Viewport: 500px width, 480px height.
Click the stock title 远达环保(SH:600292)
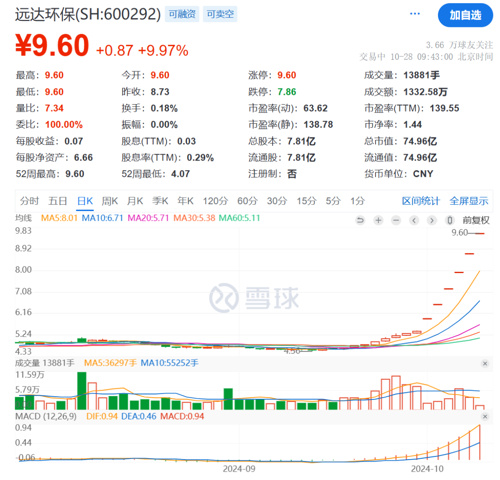tap(88, 14)
